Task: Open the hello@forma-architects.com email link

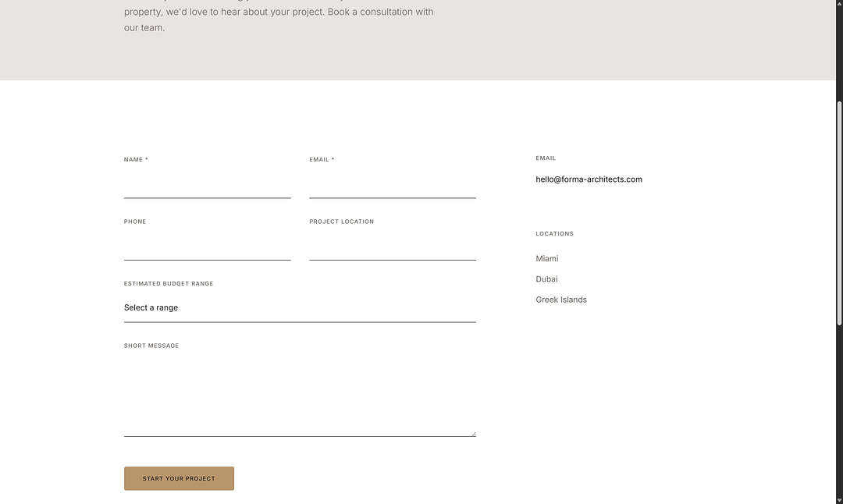Action: tap(589, 179)
